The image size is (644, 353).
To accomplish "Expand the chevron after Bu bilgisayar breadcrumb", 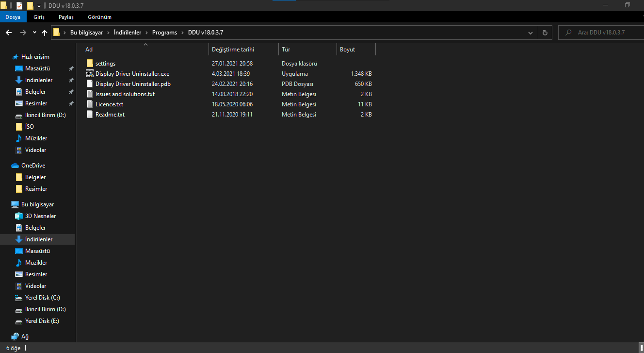I will [108, 33].
